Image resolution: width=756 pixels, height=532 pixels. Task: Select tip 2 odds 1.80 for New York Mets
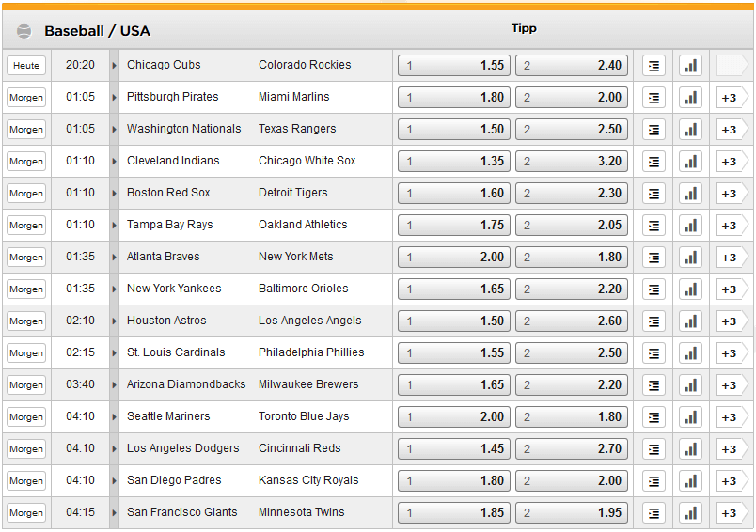[x=572, y=258]
